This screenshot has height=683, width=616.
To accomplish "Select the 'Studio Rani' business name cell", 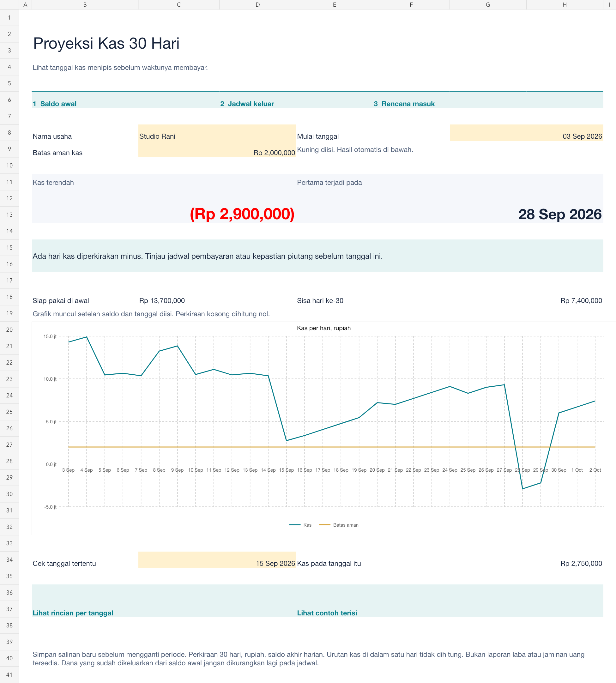I will coord(217,133).
